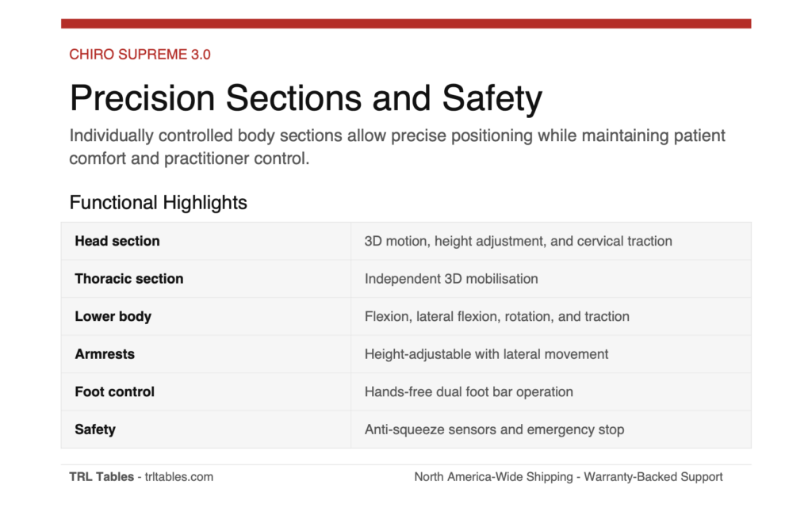
Task: Click the Flexion, lateral flexion description cell
Action: pos(496,316)
